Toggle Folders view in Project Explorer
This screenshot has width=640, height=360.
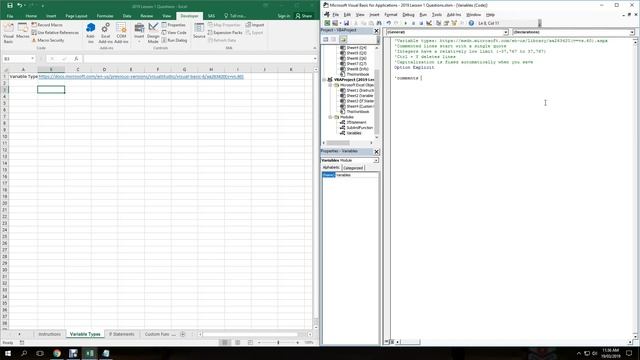tap(343, 40)
